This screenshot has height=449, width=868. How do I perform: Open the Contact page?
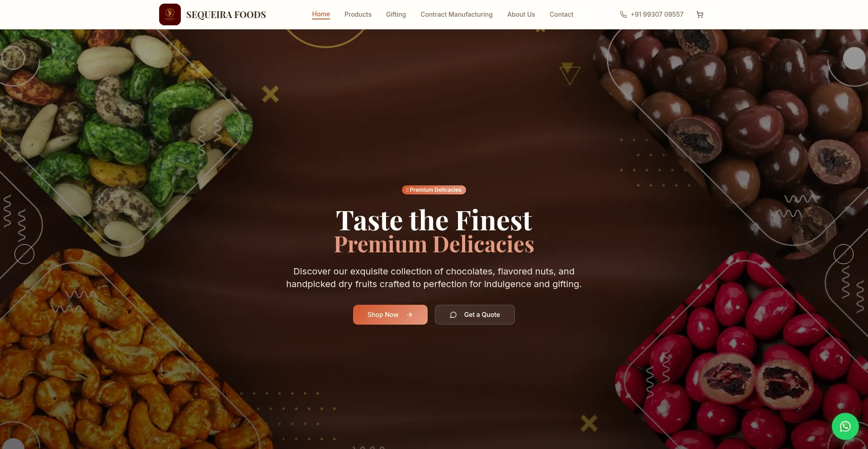(x=561, y=14)
